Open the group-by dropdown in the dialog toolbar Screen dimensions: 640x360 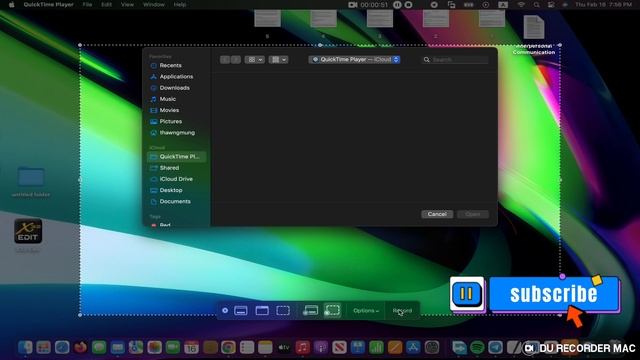coord(279,60)
